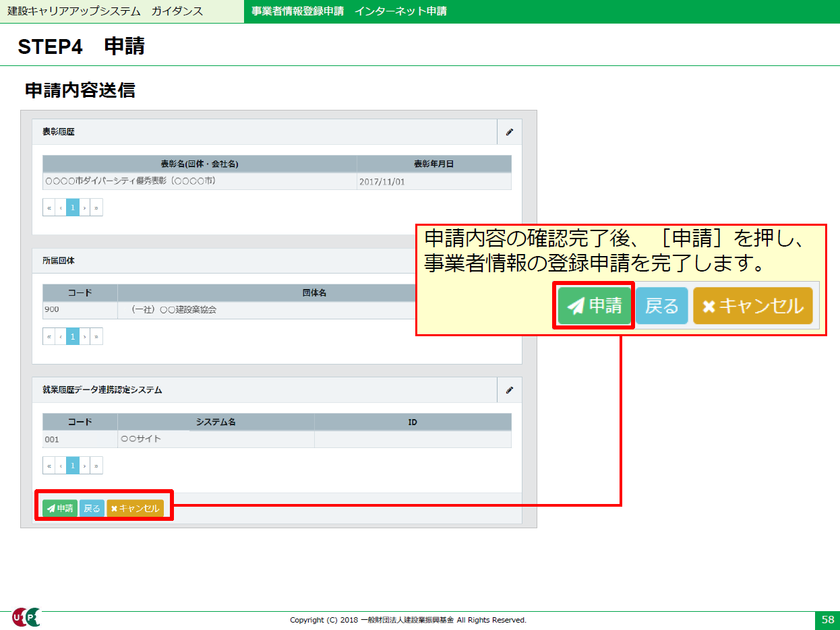The height and width of the screenshot is (630, 840).
Task: Click the page number 58 badge
Action: 827,620
